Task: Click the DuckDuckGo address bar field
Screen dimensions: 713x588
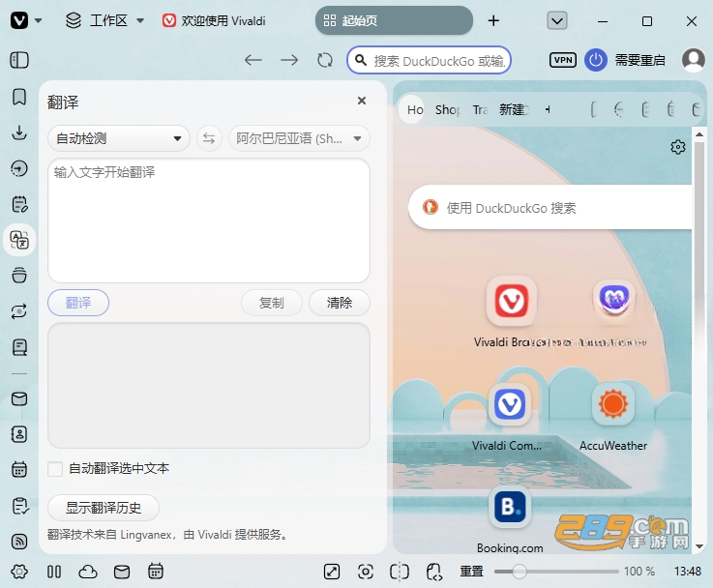Action: coord(429,60)
